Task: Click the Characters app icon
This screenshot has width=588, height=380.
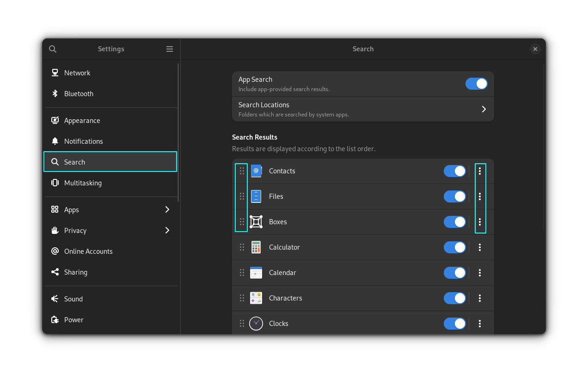Action: pos(256,298)
